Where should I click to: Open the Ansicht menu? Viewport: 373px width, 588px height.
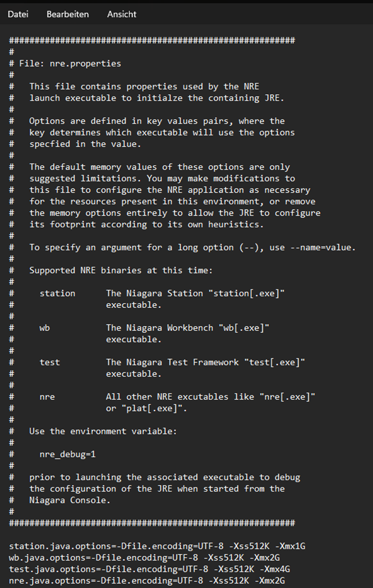point(122,14)
